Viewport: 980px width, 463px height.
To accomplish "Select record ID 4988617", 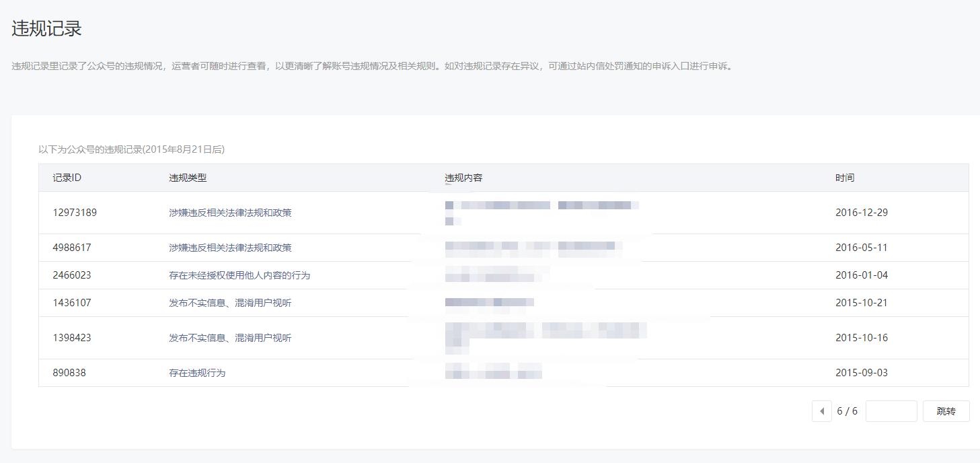I will coord(72,248).
